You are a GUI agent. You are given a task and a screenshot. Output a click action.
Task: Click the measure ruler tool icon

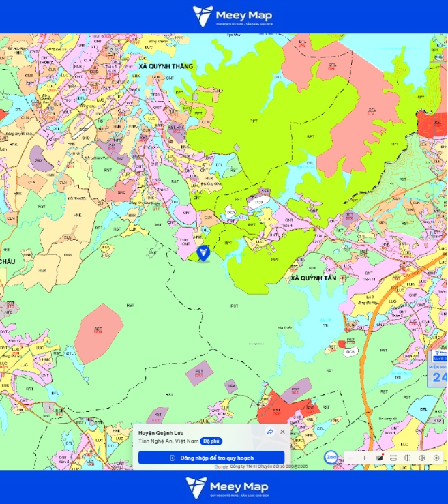[x=393, y=458]
